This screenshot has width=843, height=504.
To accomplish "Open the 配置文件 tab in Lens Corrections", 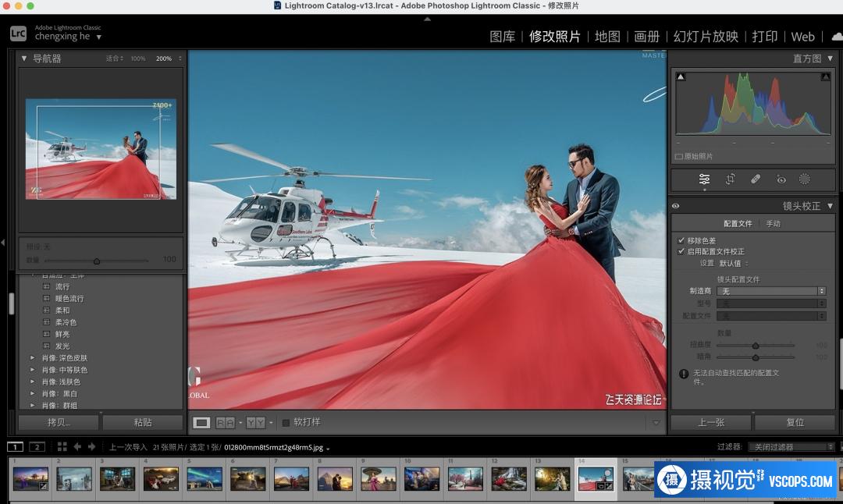I will click(x=738, y=223).
